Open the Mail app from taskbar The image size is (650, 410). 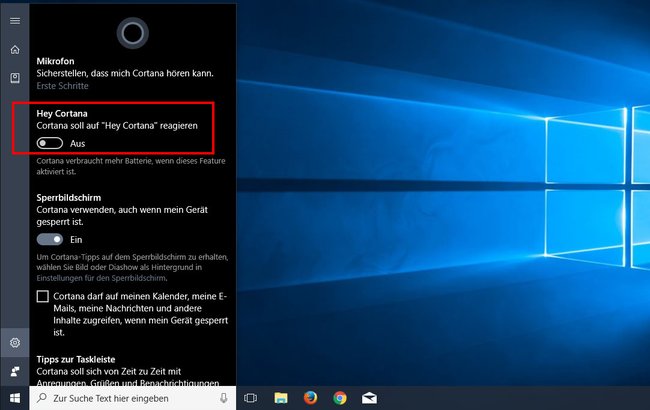(x=369, y=398)
